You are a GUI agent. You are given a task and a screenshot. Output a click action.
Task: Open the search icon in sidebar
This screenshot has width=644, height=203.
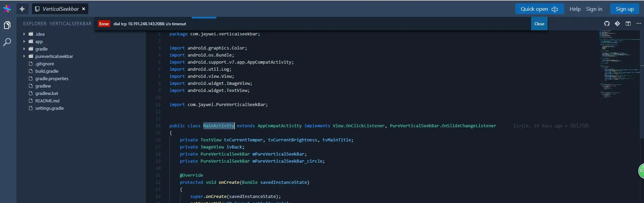click(7, 42)
